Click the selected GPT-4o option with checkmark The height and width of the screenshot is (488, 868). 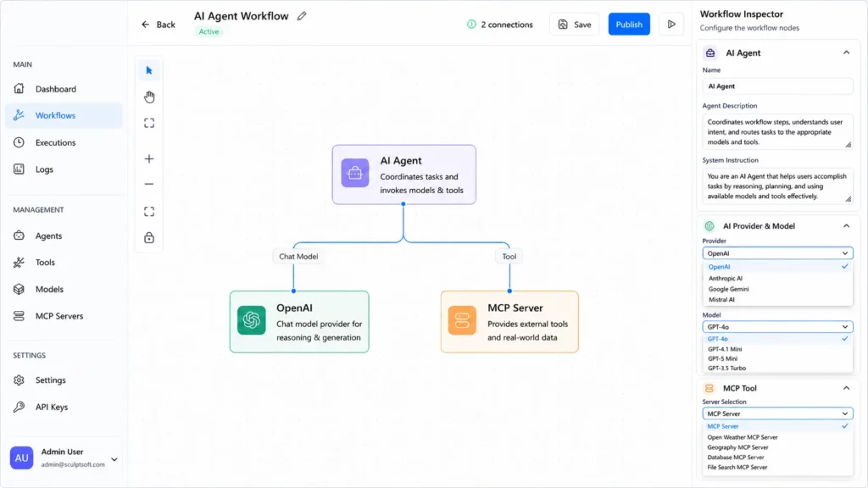778,339
